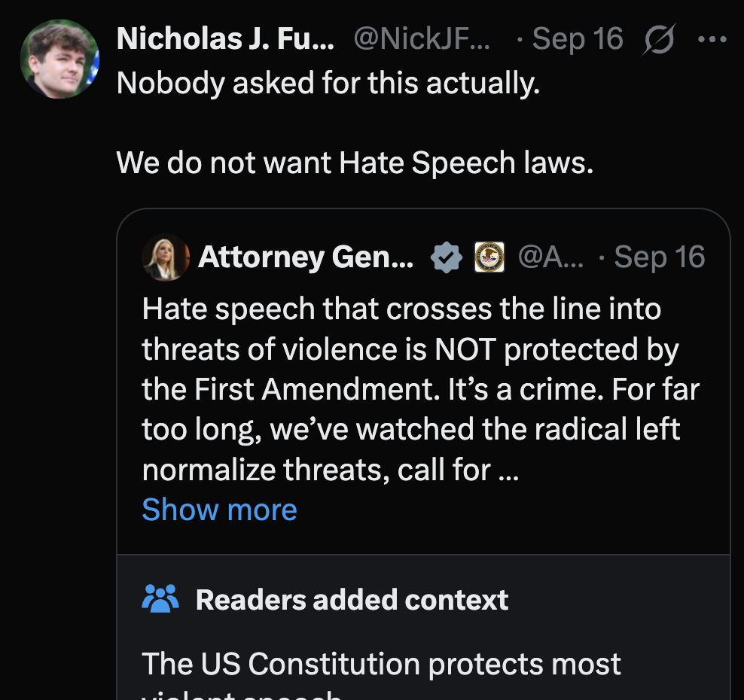Open the @NickJF... handle link
Image resolution: width=744 pixels, height=700 pixels.
[x=421, y=38]
